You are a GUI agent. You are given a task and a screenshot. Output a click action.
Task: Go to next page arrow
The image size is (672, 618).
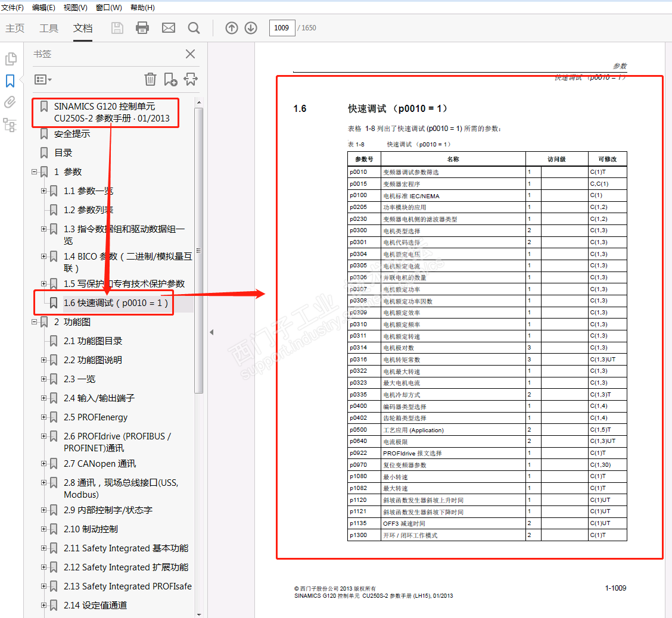251,28
